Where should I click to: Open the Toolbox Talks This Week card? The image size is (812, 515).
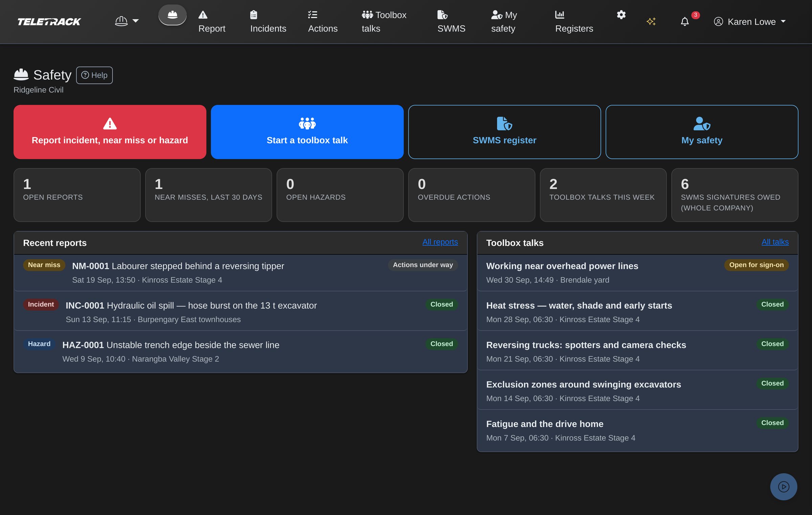[x=603, y=195]
